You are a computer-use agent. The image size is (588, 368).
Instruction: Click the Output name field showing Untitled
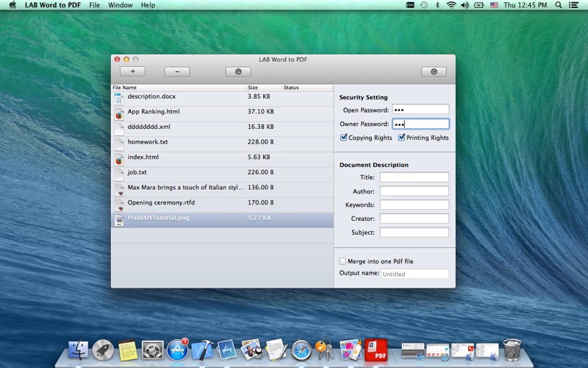coord(415,274)
